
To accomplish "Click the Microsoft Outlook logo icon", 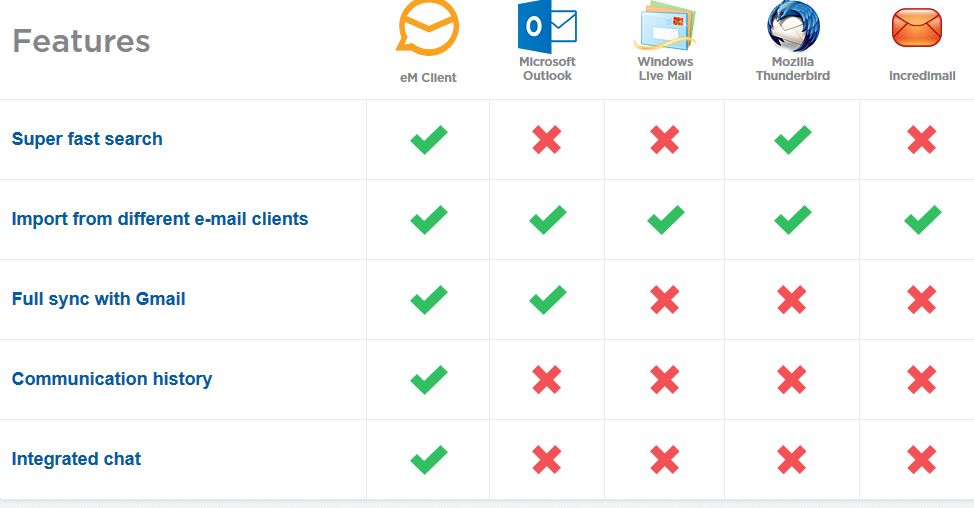I will point(547,27).
